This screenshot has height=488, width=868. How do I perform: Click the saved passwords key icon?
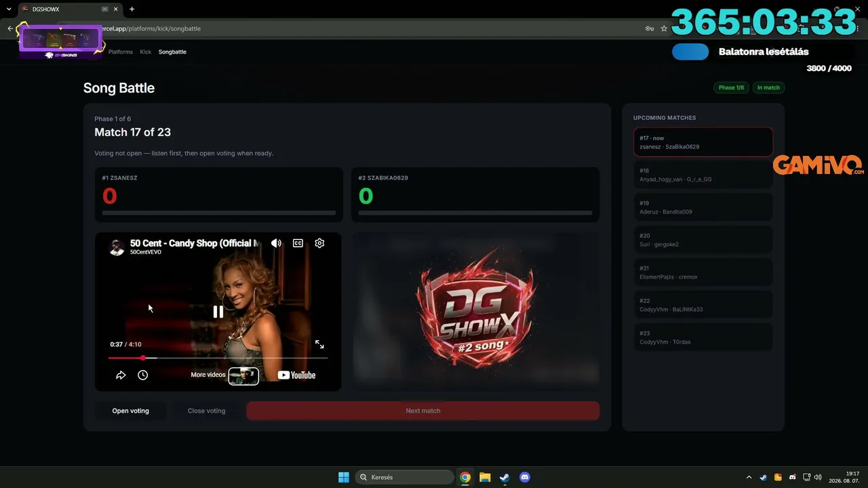coord(650,28)
